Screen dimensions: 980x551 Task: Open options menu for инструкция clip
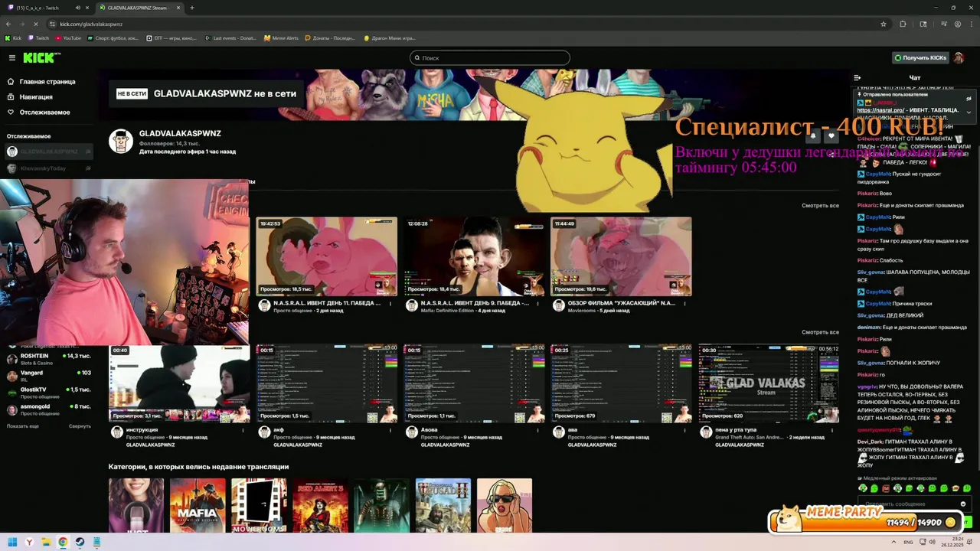tap(243, 431)
